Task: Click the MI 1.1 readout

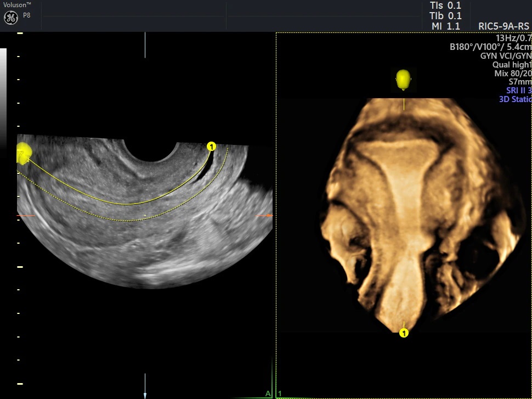Action: [x=445, y=26]
